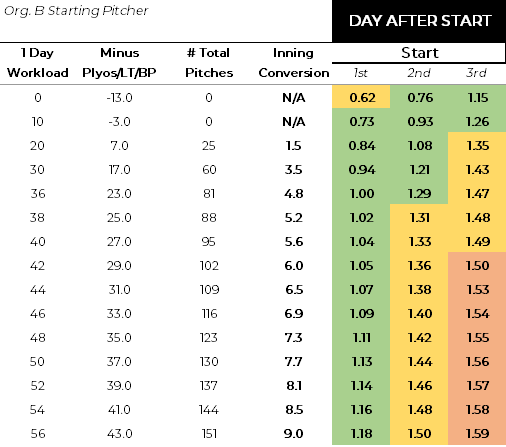Click the 2nd column header
This screenshot has width=506, height=447.
[x=419, y=73]
